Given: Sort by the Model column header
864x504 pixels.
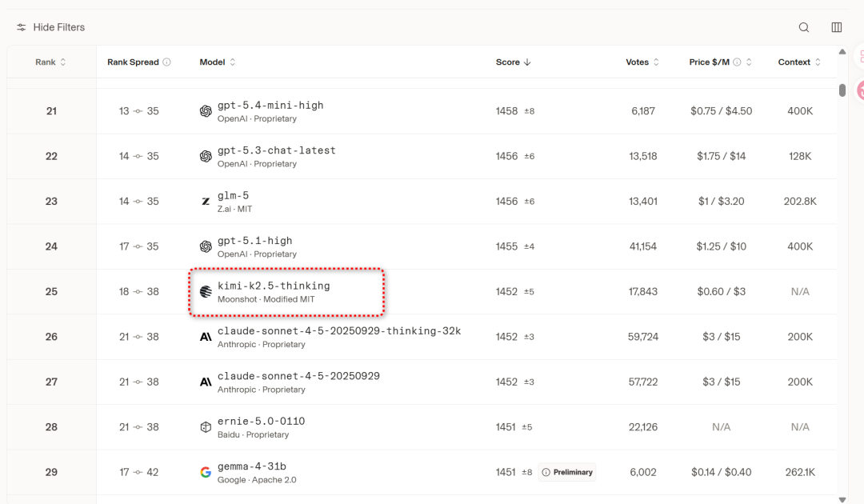Looking at the screenshot, I should click(217, 62).
